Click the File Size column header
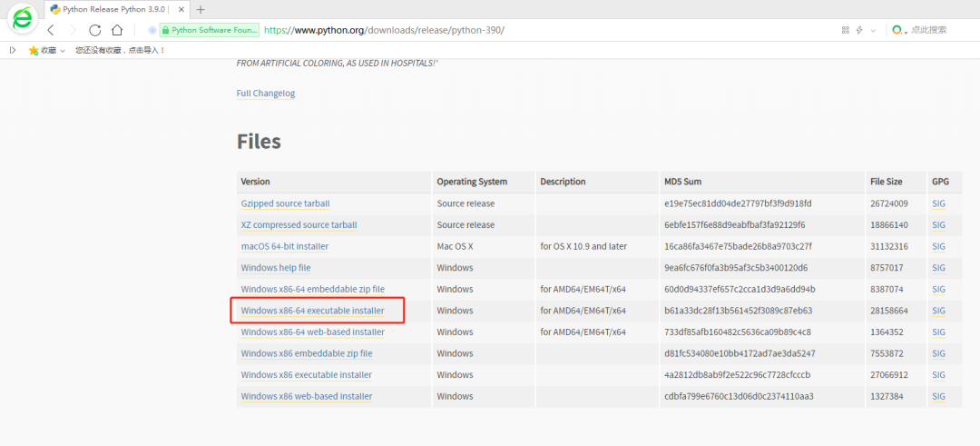980x446 pixels. coord(887,182)
